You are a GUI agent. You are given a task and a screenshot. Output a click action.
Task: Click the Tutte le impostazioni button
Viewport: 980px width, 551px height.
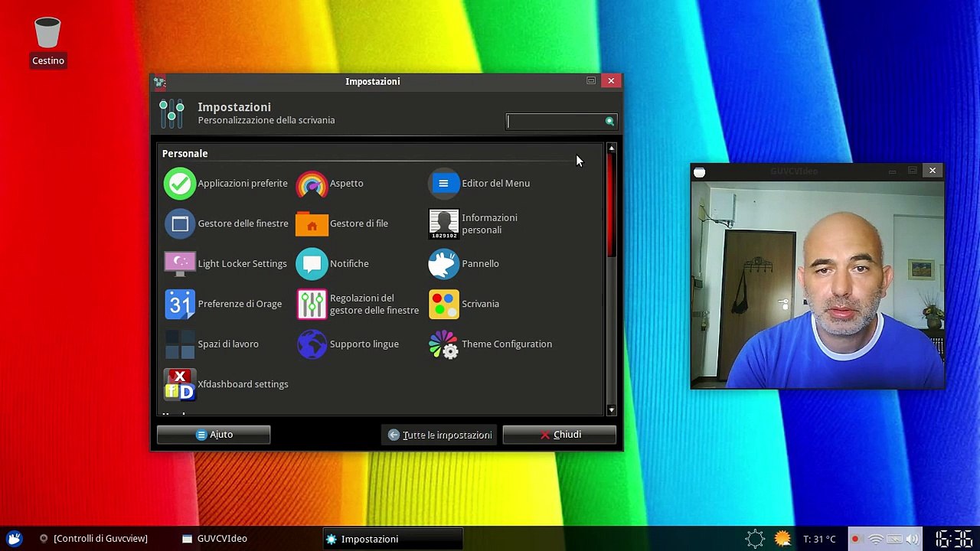click(439, 435)
